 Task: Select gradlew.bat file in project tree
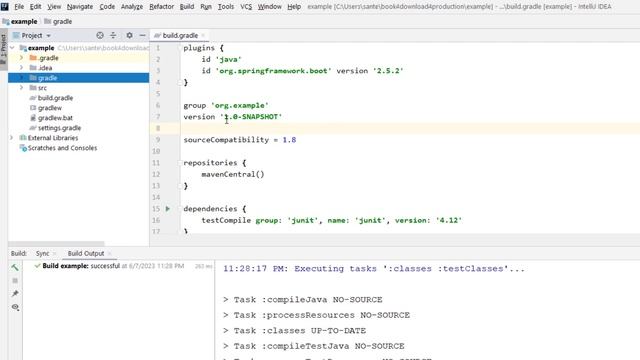(x=51, y=118)
